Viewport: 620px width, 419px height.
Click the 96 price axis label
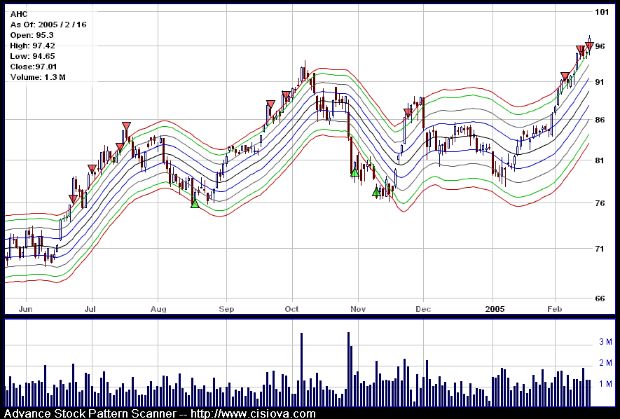(x=600, y=46)
